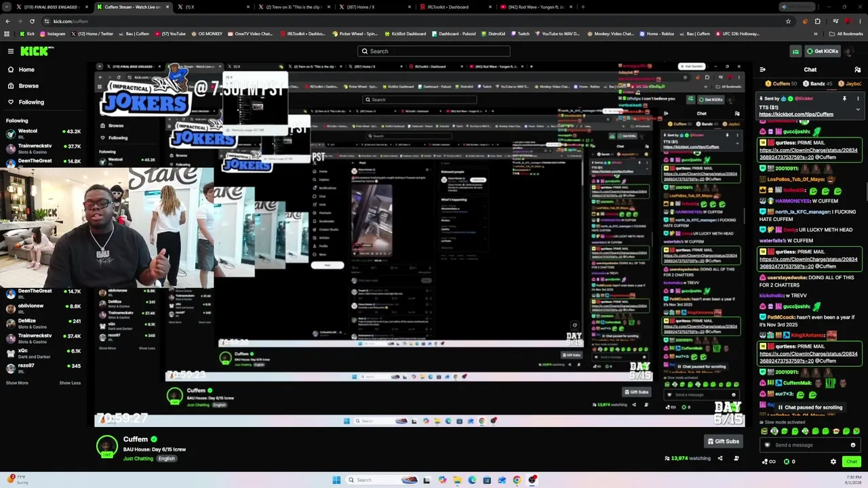Switch to the Rod Wave - Yungen tab
868x488 pixels.
pos(536,7)
